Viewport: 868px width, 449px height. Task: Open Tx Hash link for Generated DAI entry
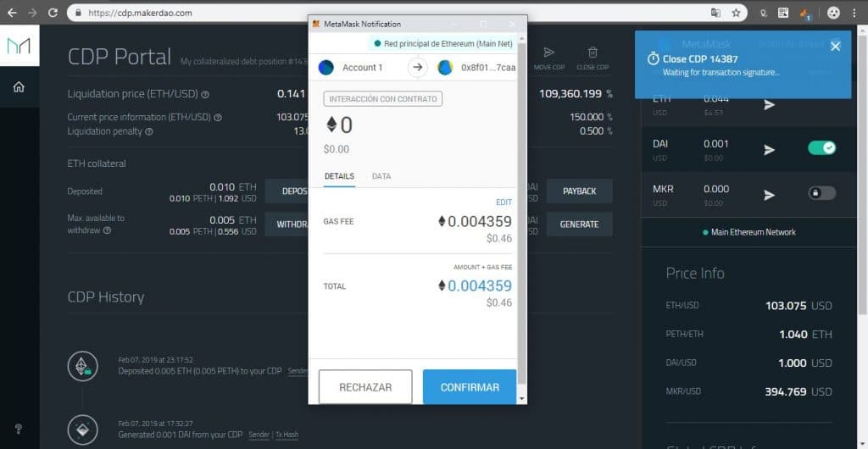[x=287, y=435]
